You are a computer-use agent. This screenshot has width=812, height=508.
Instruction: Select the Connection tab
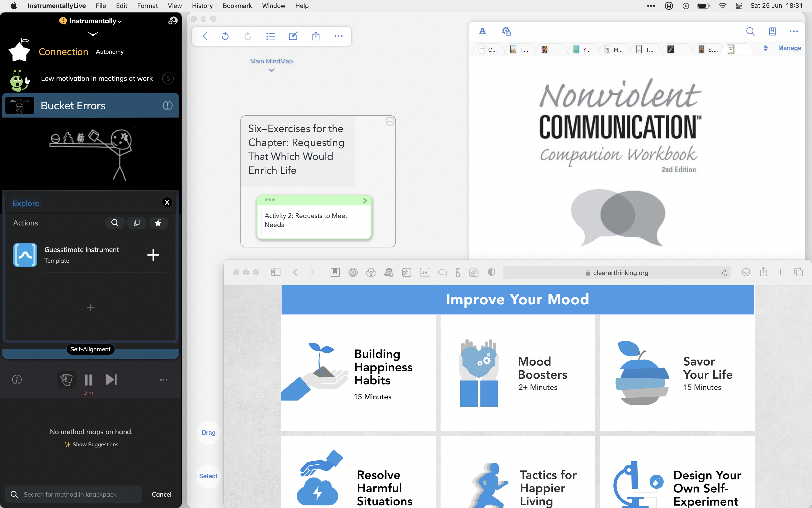63,52
